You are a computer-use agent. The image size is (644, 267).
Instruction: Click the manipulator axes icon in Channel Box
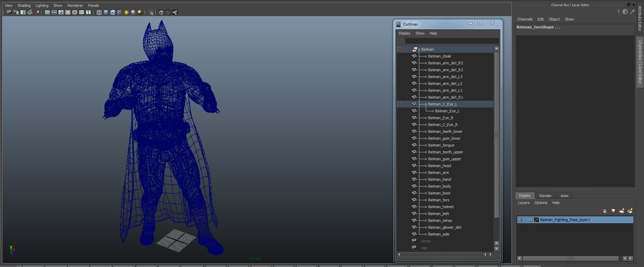(x=618, y=12)
